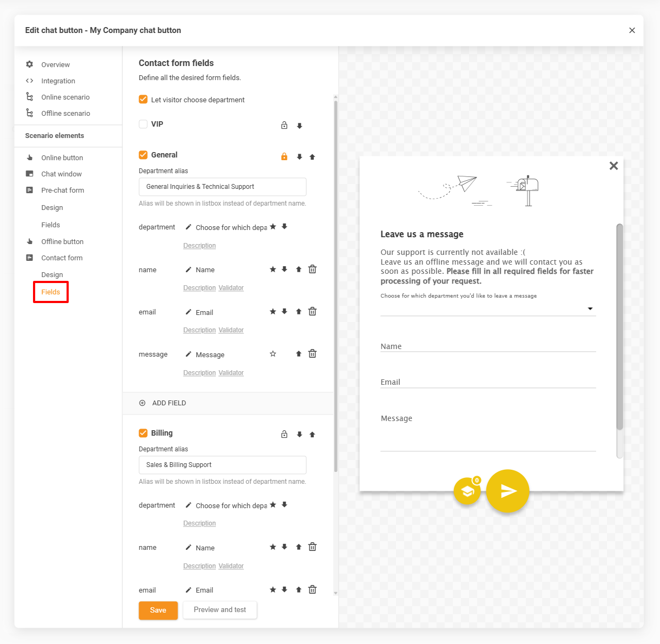Click the orange lock icon for General department
This screenshot has width=660, height=644.
click(x=284, y=156)
